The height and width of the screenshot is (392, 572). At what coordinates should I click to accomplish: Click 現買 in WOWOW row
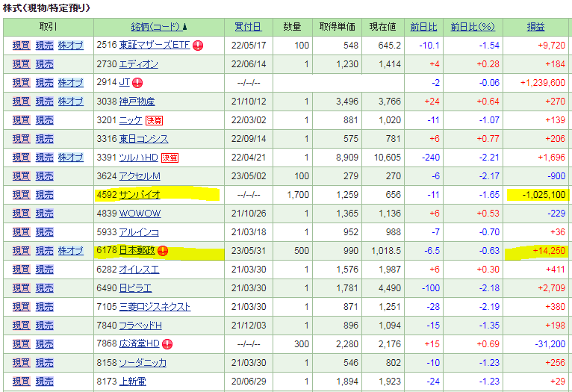[21, 214]
